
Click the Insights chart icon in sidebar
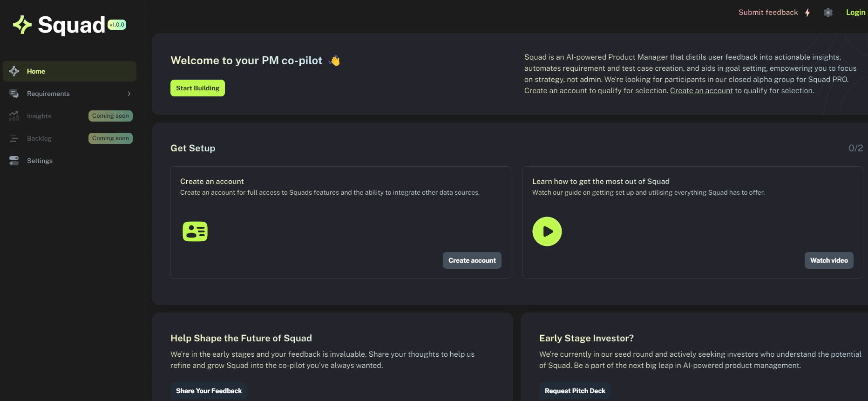(14, 116)
